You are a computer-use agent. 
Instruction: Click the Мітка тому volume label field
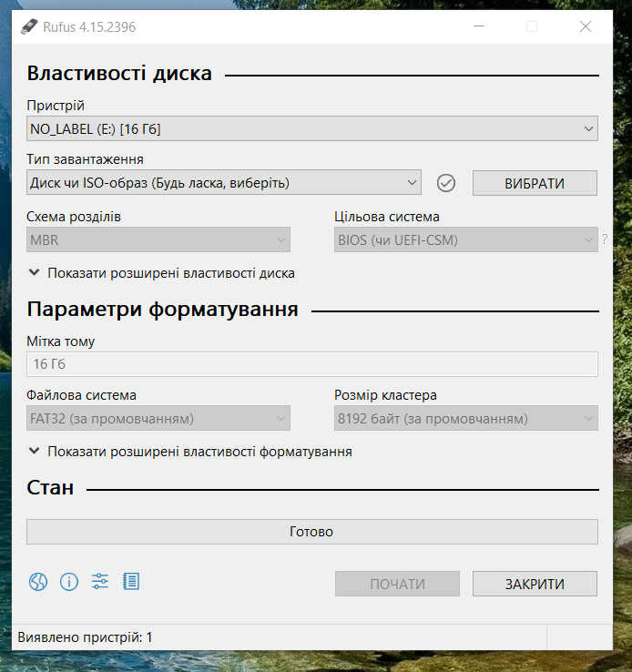pyautogui.click(x=312, y=364)
